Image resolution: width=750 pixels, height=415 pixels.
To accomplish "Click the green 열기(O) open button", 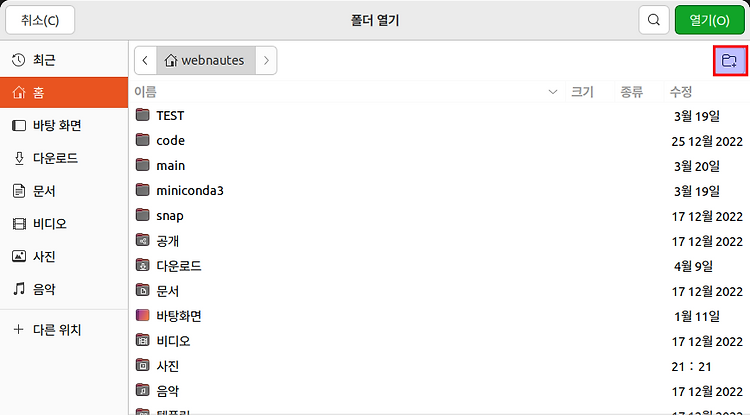I will coord(710,20).
